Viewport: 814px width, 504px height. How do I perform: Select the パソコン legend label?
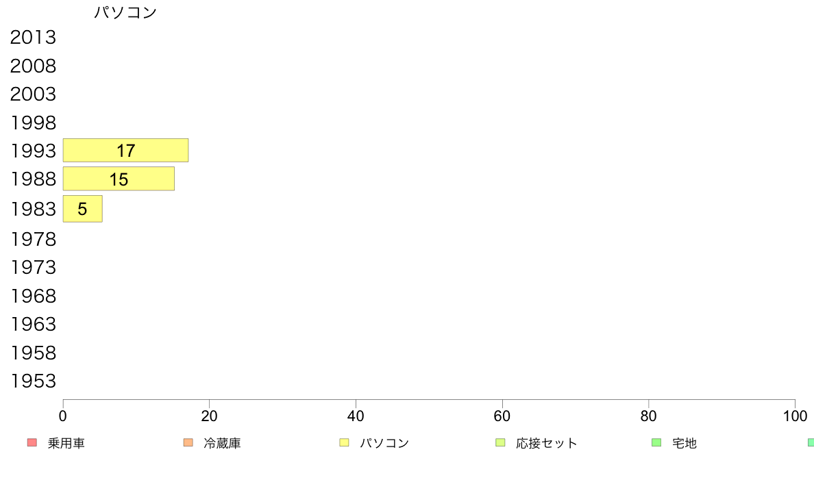tap(384, 443)
